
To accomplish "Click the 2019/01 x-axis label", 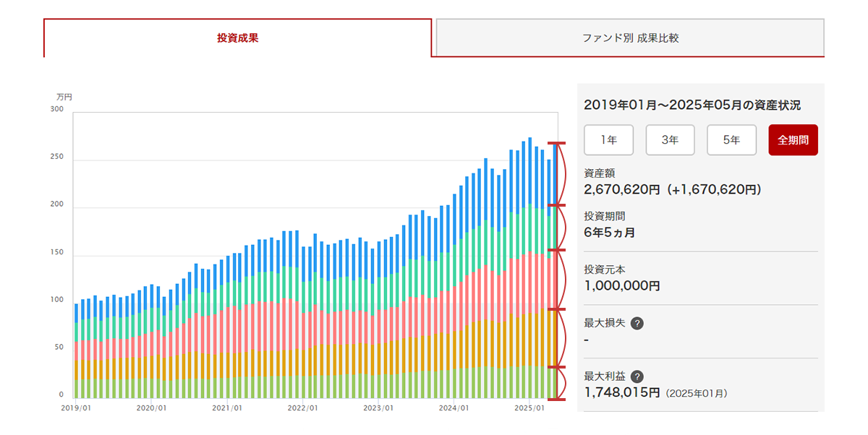I will coord(75,408).
